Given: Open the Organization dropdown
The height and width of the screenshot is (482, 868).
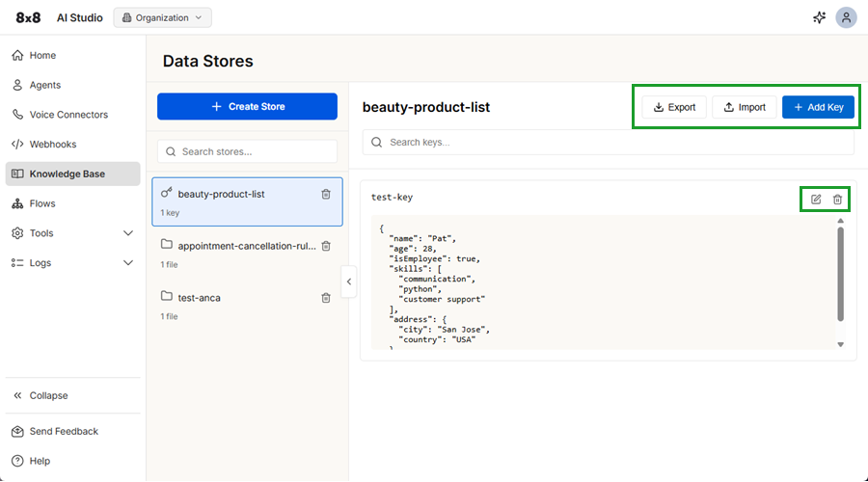Looking at the screenshot, I should 162,17.
